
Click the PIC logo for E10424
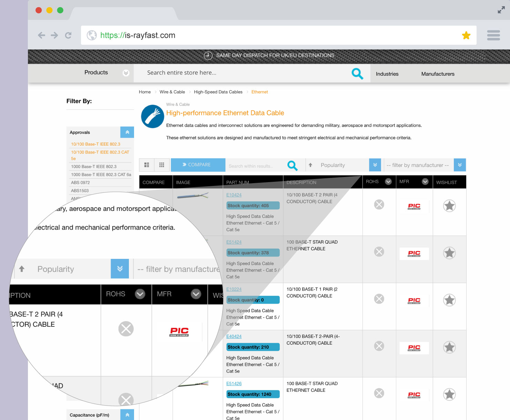pyautogui.click(x=414, y=207)
